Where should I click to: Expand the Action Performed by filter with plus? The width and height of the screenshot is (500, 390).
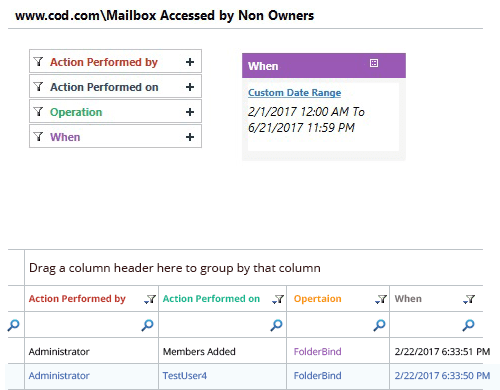pyautogui.click(x=190, y=62)
